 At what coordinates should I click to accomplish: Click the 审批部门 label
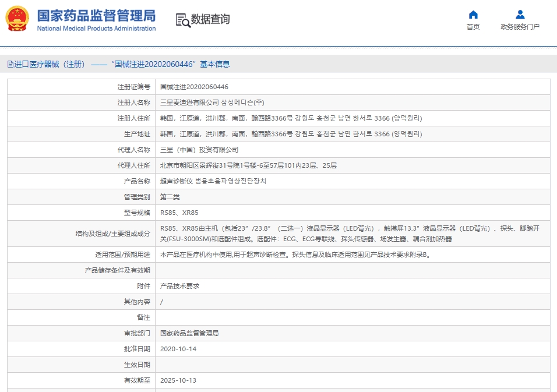coord(137,333)
